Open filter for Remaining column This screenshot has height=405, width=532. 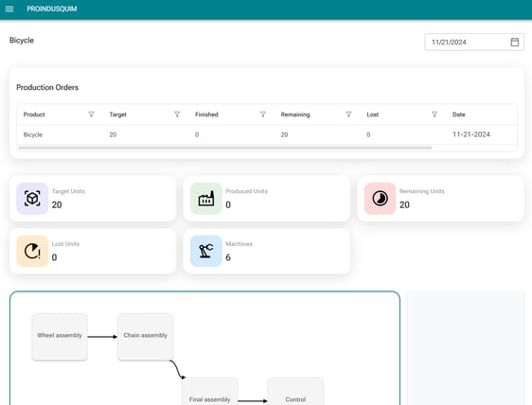[348, 114]
